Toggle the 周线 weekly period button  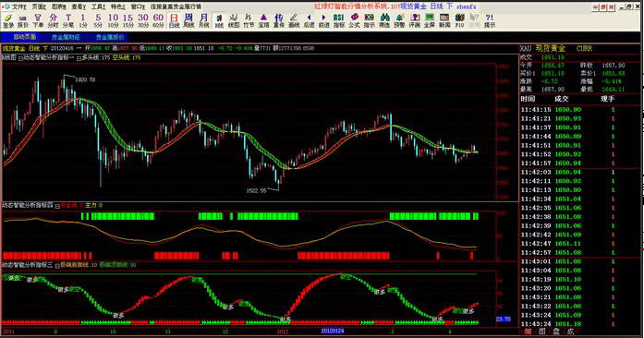point(188,20)
